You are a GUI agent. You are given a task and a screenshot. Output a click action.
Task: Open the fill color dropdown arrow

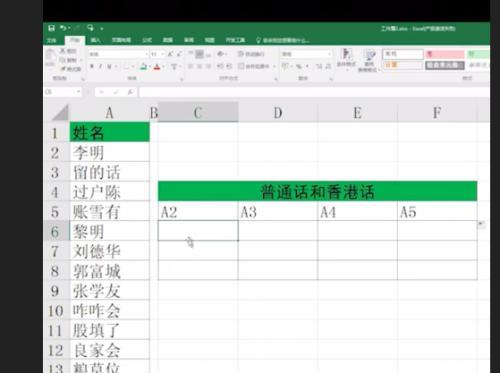click(x=150, y=67)
